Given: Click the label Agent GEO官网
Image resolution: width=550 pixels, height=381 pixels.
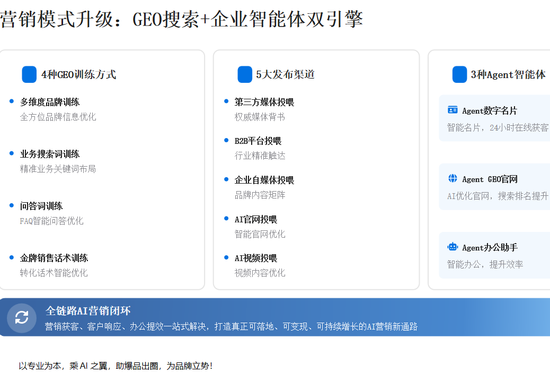Looking at the screenshot, I should 490,179.
